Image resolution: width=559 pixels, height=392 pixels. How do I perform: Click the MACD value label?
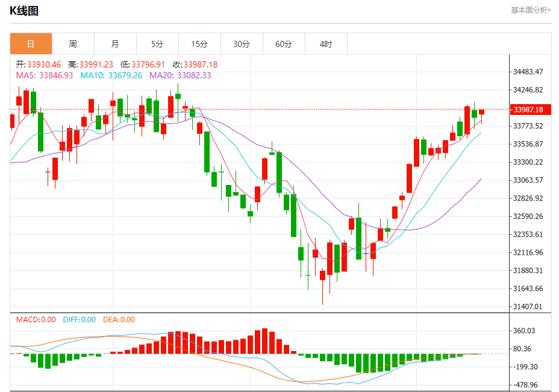coord(36,320)
